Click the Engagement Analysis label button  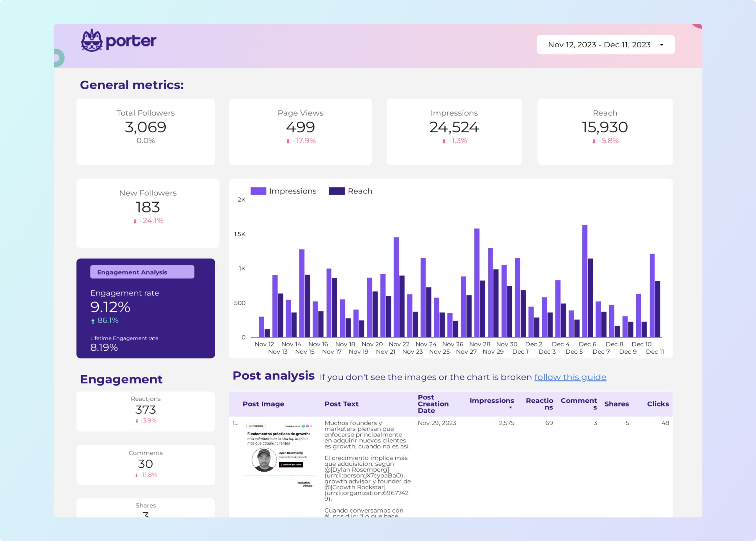[x=142, y=272]
